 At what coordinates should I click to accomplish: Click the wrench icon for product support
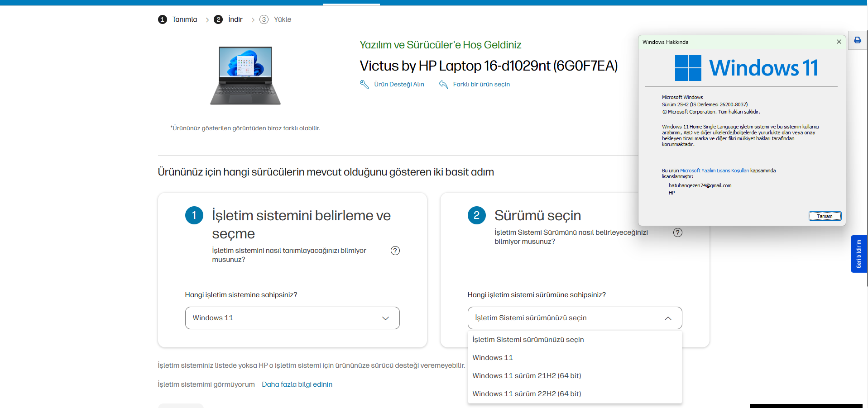[364, 85]
